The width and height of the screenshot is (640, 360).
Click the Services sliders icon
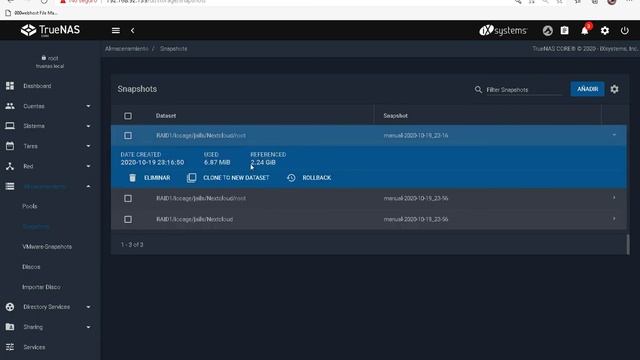tap(10, 347)
